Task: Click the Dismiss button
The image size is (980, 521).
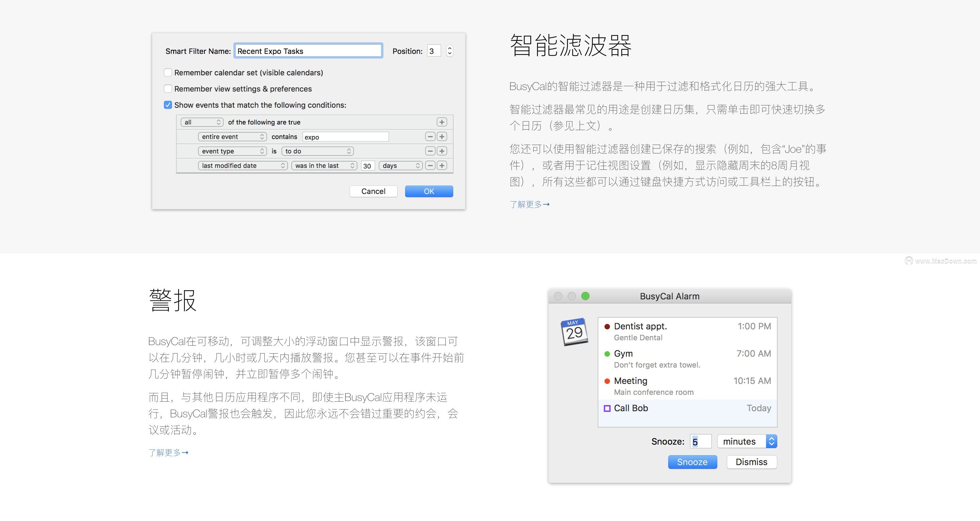Action: click(751, 462)
